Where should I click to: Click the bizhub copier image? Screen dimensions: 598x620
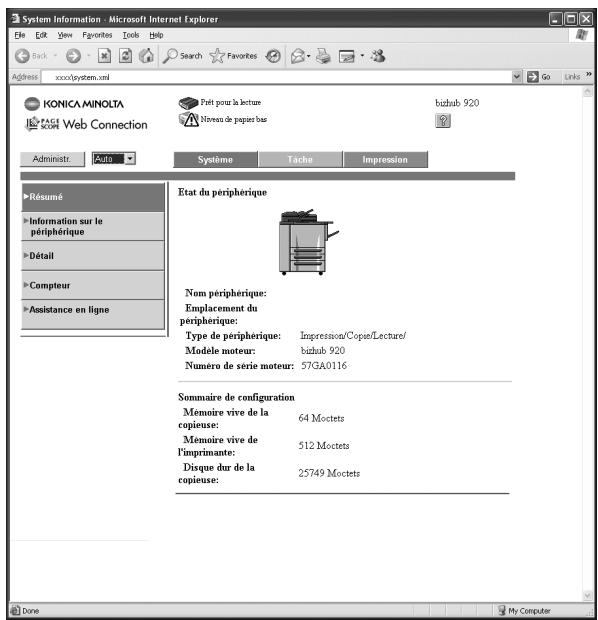(308, 242)
